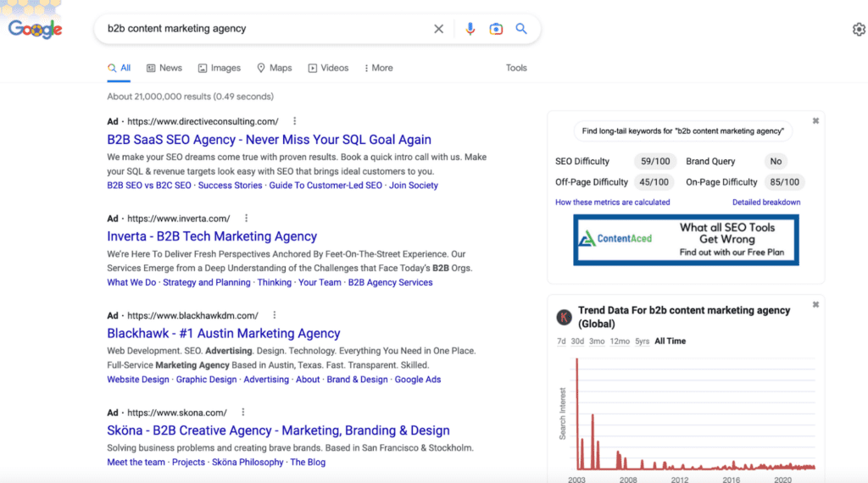This screenshot has width=868, height=483.
Task: Click the 59/100 SEO Difficulty value
Action: tap(655, 162)
